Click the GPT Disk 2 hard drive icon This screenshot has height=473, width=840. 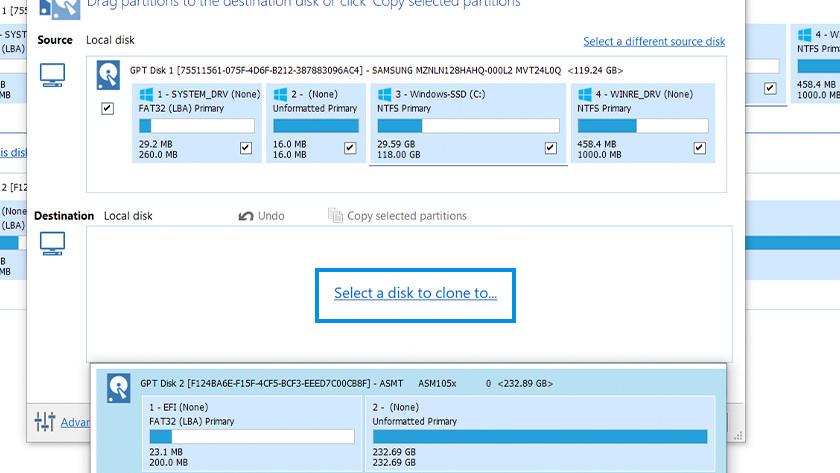tap(120, 384)
